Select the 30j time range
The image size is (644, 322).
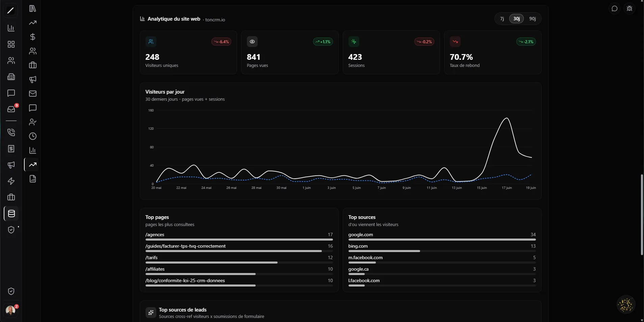[x=516, y=19]
